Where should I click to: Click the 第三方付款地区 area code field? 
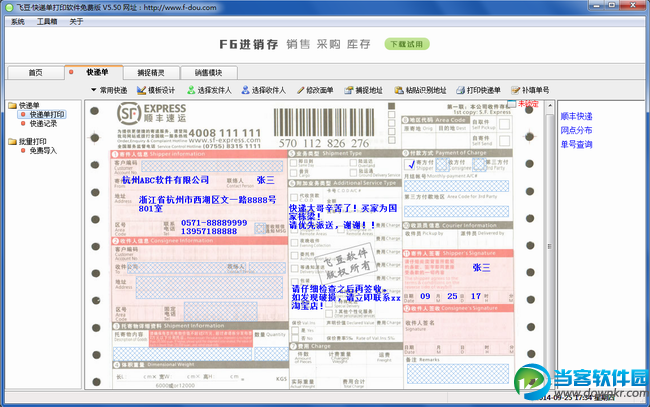click(456, 211)
